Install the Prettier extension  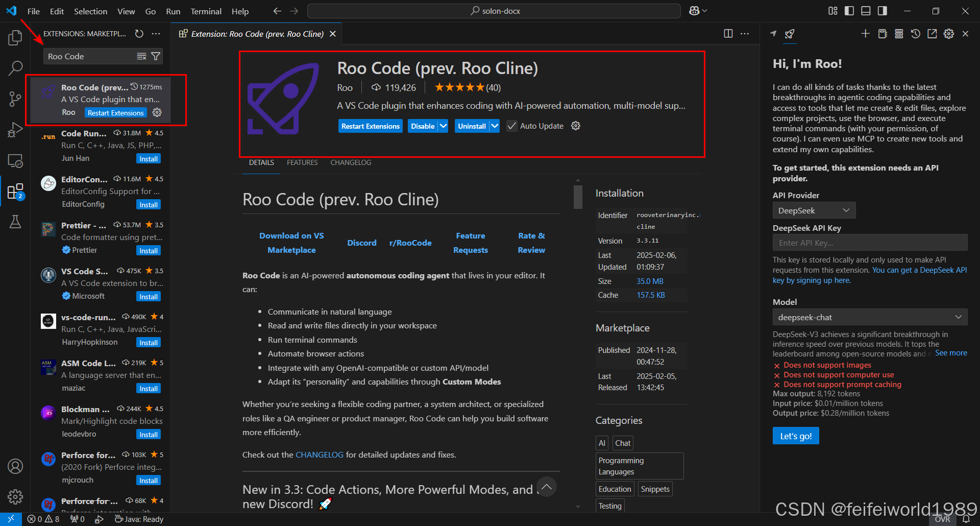tap(149, 251)
